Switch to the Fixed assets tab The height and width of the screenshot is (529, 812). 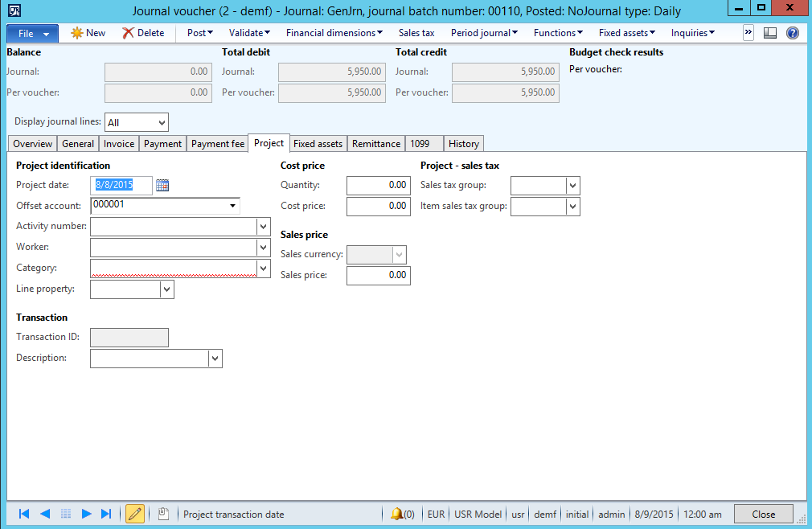click(318, 144)
